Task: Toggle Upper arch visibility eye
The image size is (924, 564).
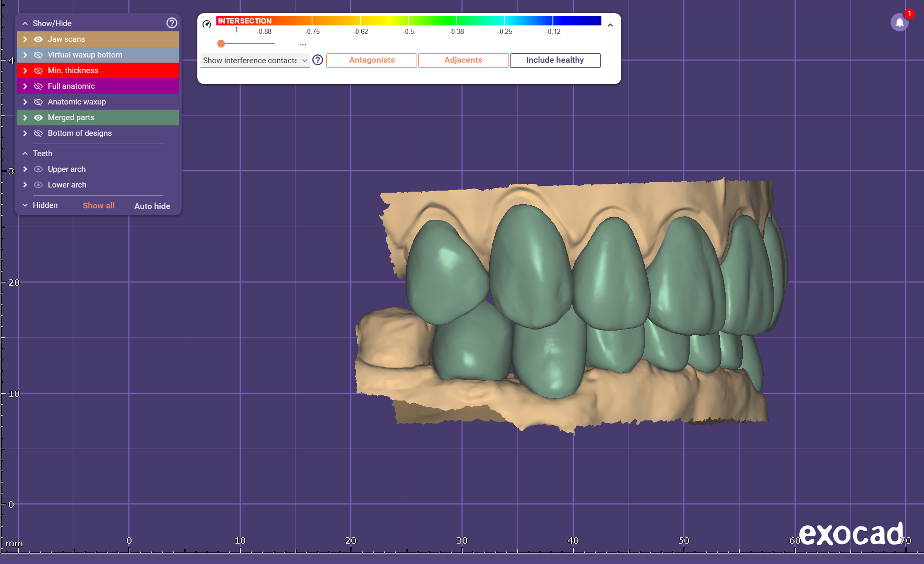Action: point(38,169)
